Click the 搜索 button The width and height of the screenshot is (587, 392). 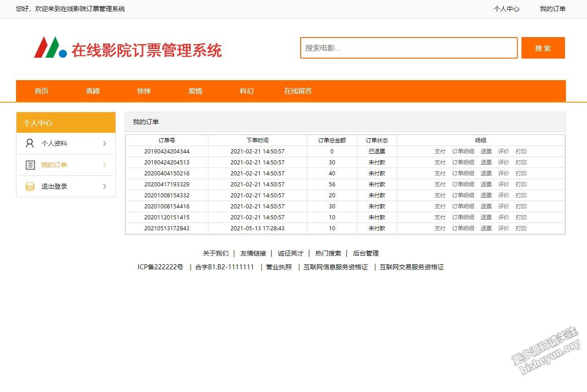click(x=543, y=47)
